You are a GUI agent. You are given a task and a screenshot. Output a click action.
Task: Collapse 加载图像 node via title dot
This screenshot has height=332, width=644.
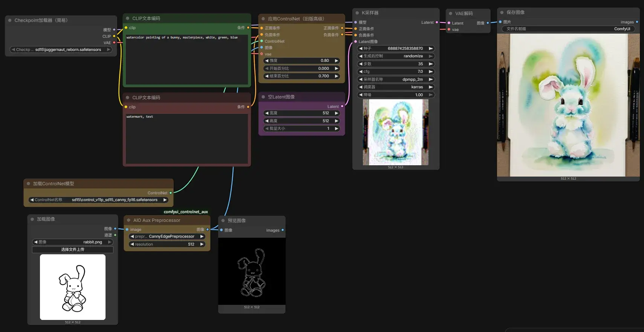[32, 219]
